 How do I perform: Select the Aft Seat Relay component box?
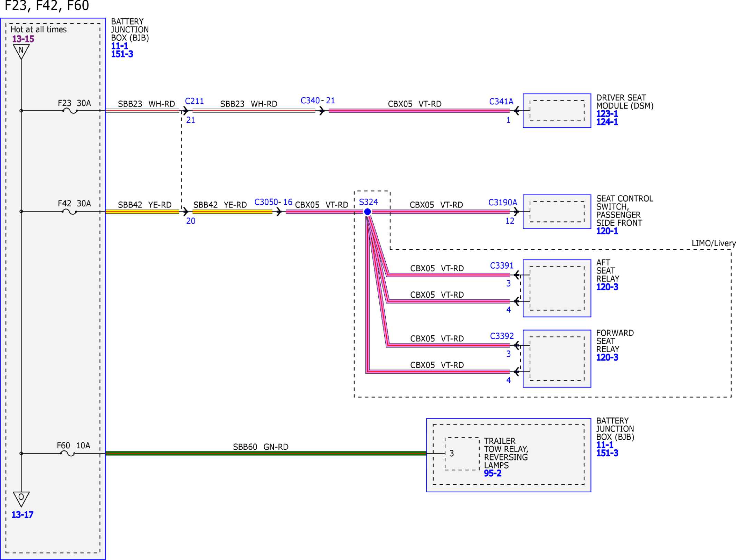tap(557, 288)
